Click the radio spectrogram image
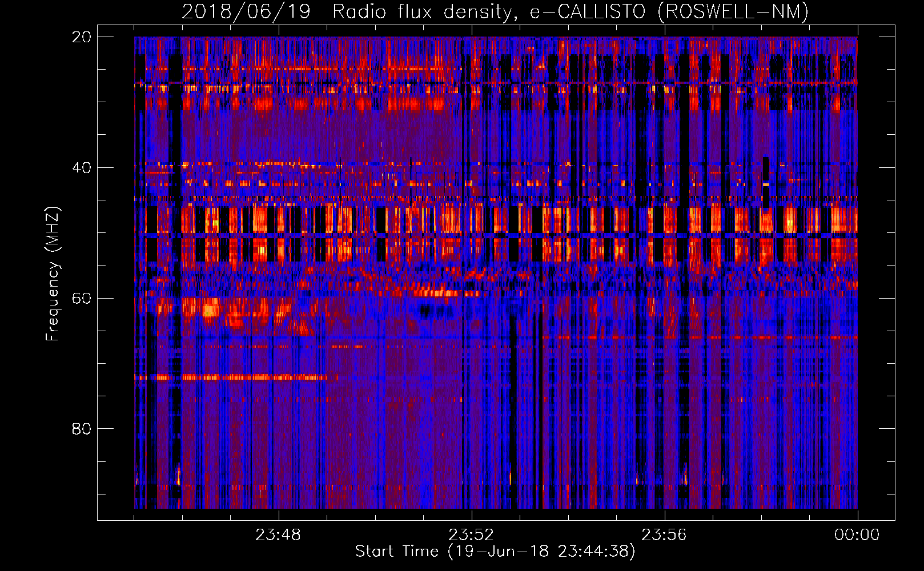Screen dimensions: 924x571 [x=496, y=272]
